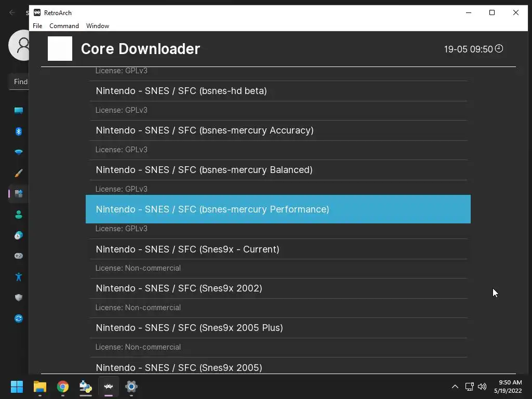
Task: Show hidden system tray icons
Action: click(455, 387)
